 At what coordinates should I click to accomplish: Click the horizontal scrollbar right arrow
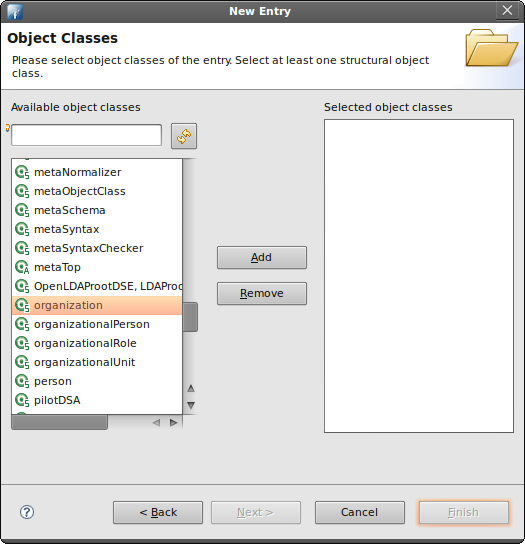(x=173, y=423)
